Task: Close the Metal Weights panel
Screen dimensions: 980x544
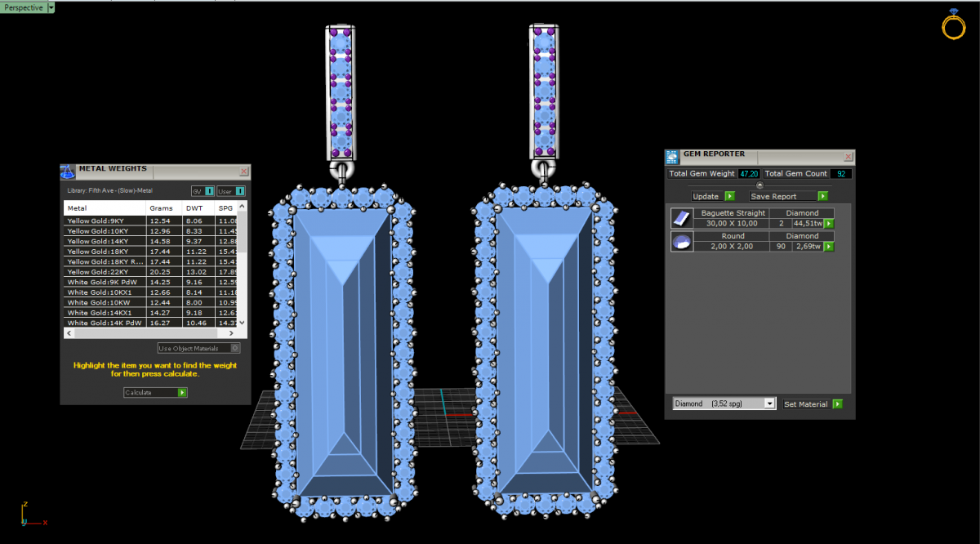Action: click(x=243, y=172)
